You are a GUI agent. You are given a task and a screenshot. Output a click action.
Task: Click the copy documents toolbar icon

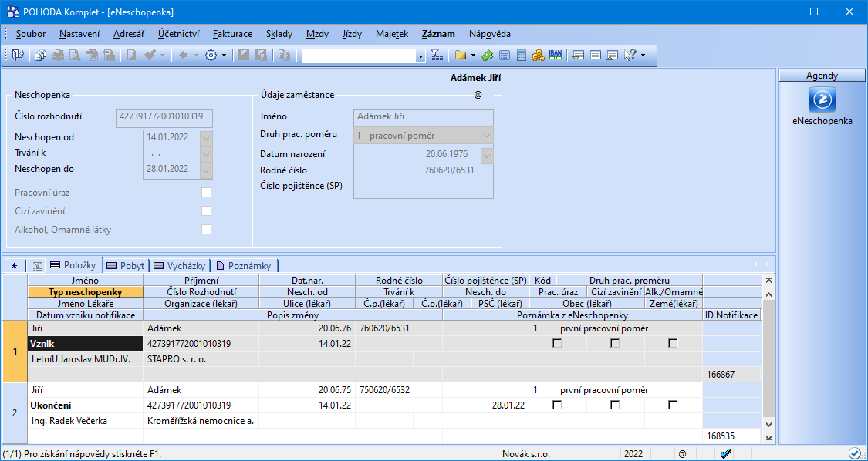(x=40, y=55)
